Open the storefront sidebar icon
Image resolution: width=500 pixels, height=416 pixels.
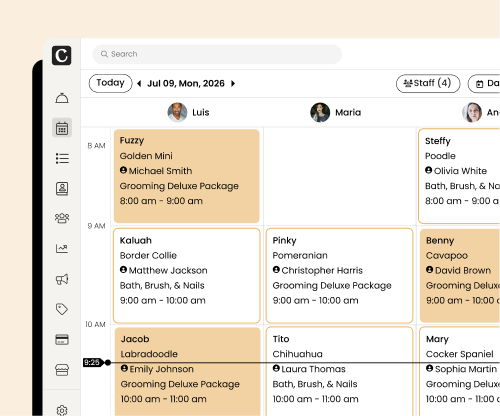(x=62, y=370)
